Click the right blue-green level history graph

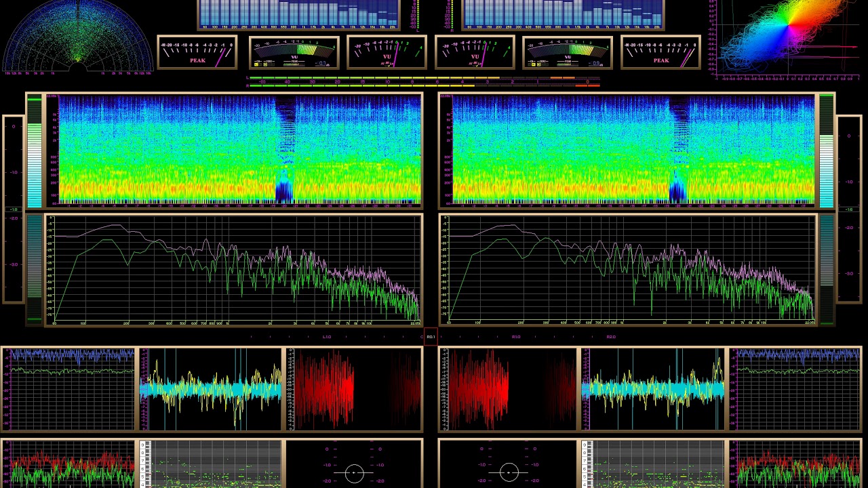(794, 390)
